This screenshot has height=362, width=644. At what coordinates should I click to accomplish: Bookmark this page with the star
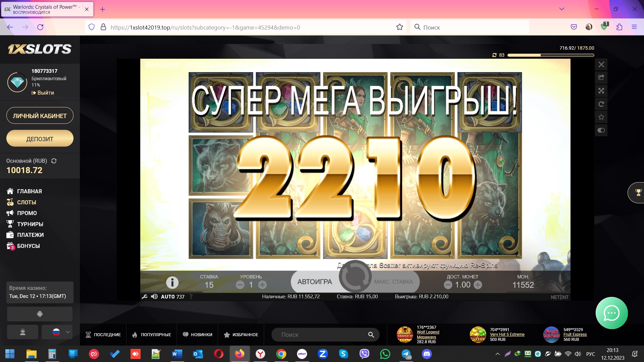coord(399,27)
